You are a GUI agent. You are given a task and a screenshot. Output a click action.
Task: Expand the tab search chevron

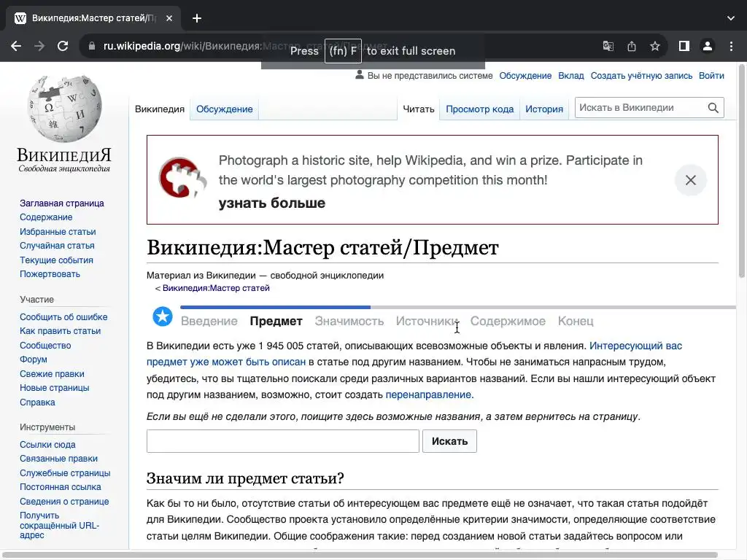[731, 18]
